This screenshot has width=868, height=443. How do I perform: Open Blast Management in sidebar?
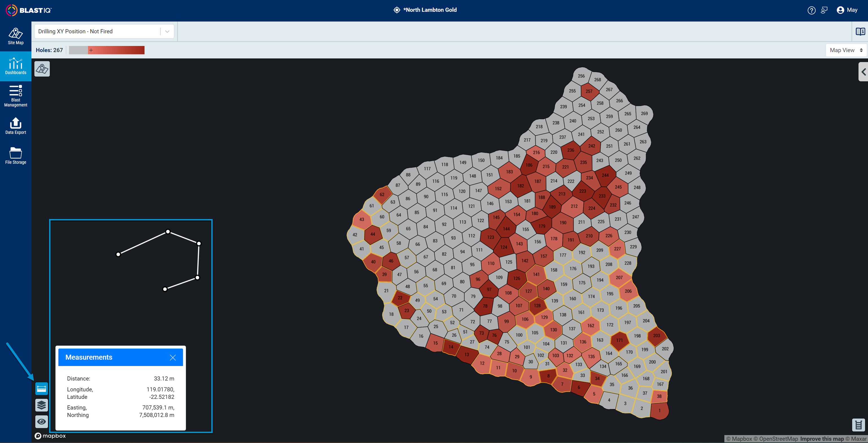click(x=16, y=96)
